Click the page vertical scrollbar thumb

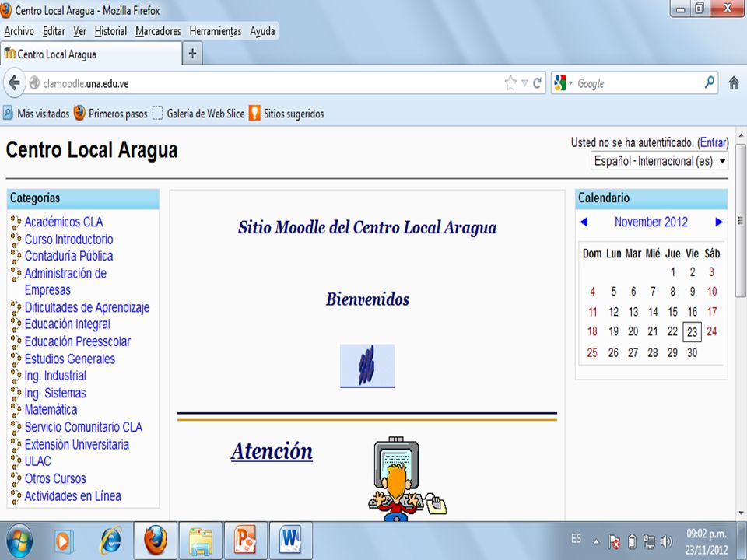click(x=741, y=220)
